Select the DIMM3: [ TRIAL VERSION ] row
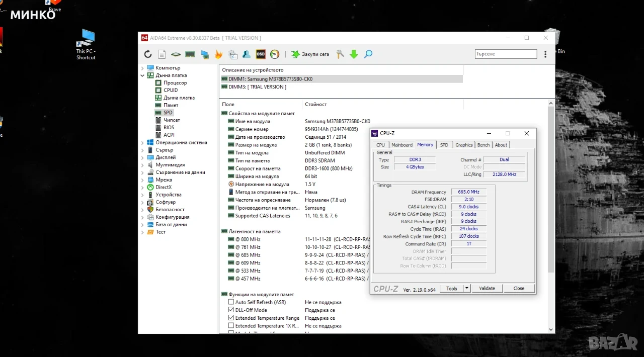644x357 pixels. pos(341,87)
